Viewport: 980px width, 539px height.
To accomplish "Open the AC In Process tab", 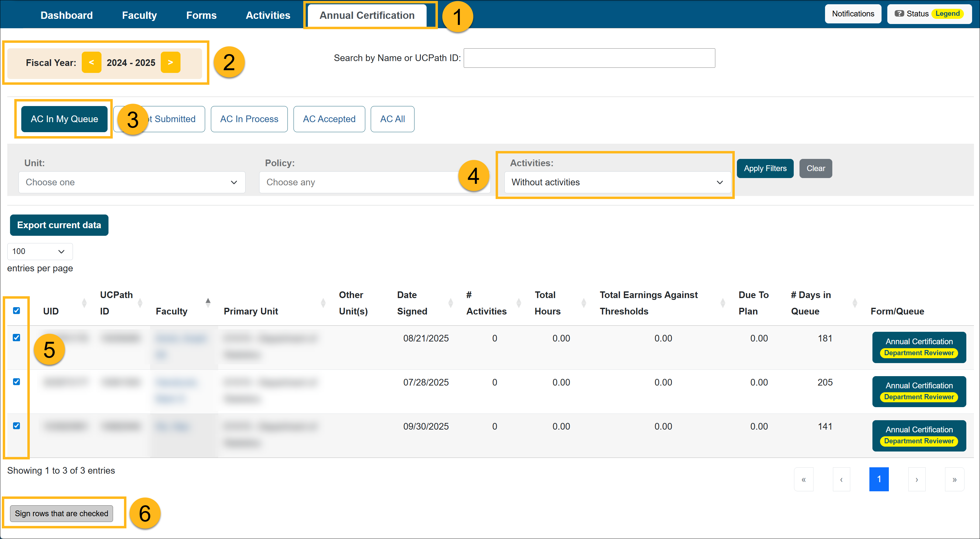I will click(249, 119).
